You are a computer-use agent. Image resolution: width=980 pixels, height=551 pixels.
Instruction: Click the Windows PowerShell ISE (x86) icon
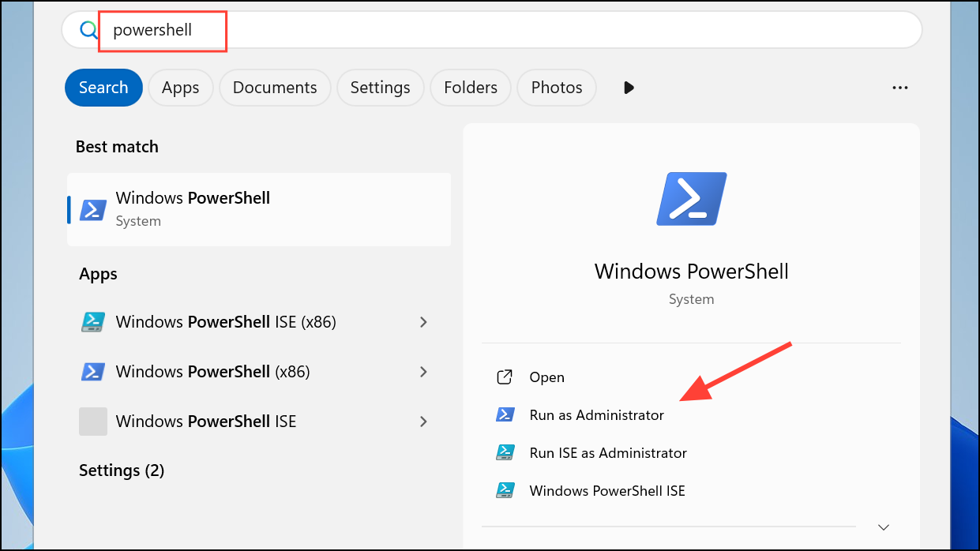(x=92, y=321)
